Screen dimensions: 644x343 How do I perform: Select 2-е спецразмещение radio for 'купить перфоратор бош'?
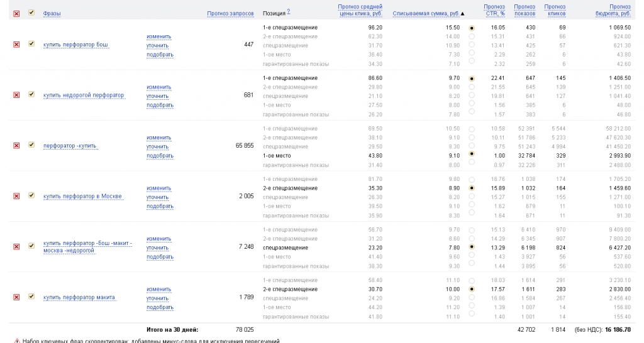point(472,36)
